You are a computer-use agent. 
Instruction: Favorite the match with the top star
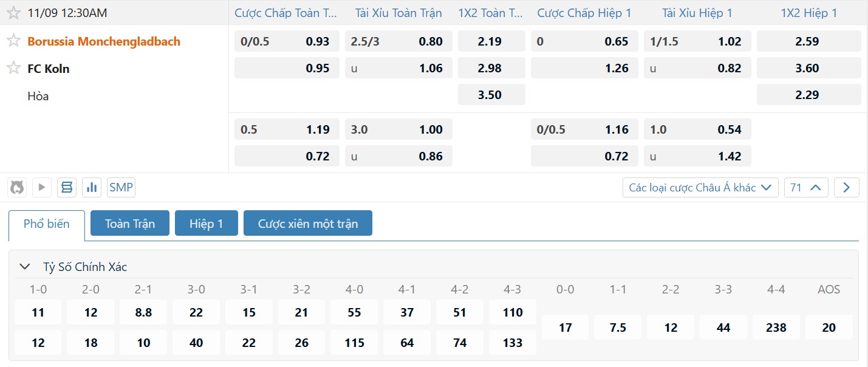(x=13, y=13)
